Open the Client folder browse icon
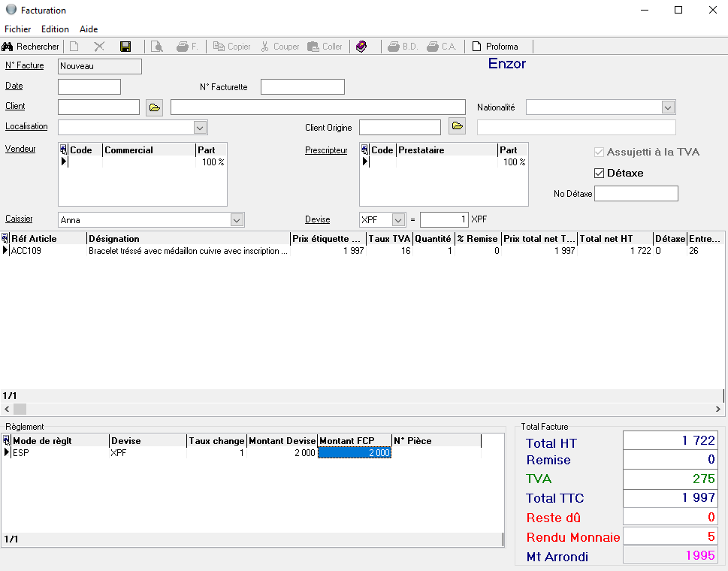Screen dimensions: 728x571 [x=154, y=107]
